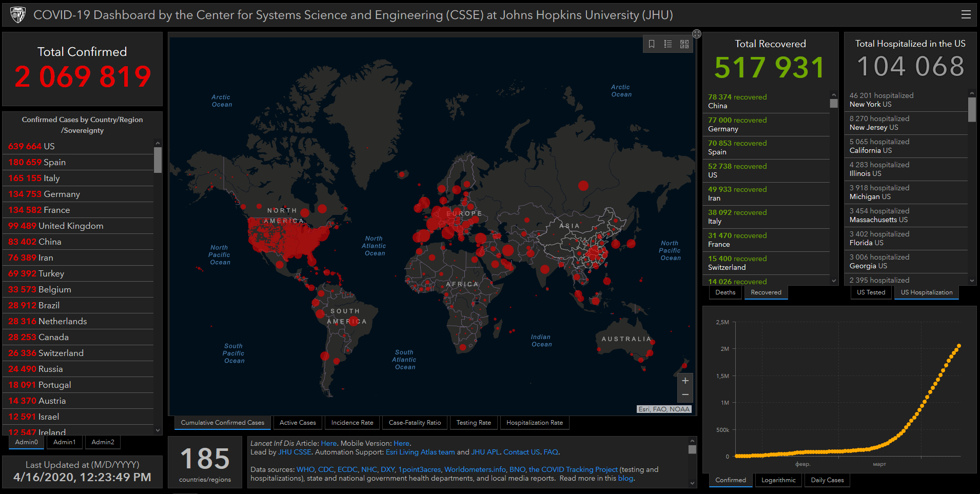The width and height of the screenshot is (980, 494).
Task: Select US Hospitalization tab
Action: [x=927, y=292]
